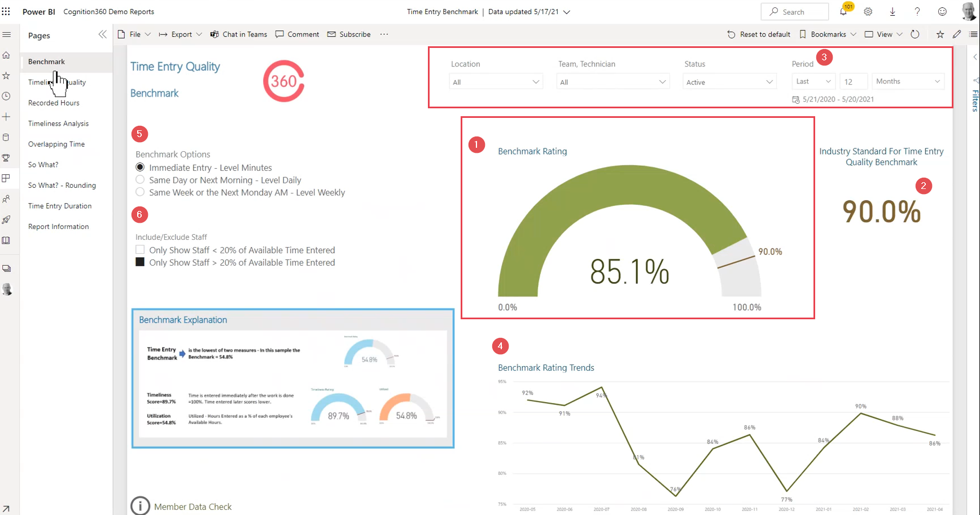Open the Months period unit dropdown
Image resolution: width=980 pixels, height=515 pixels.
[x=908, y=81]
